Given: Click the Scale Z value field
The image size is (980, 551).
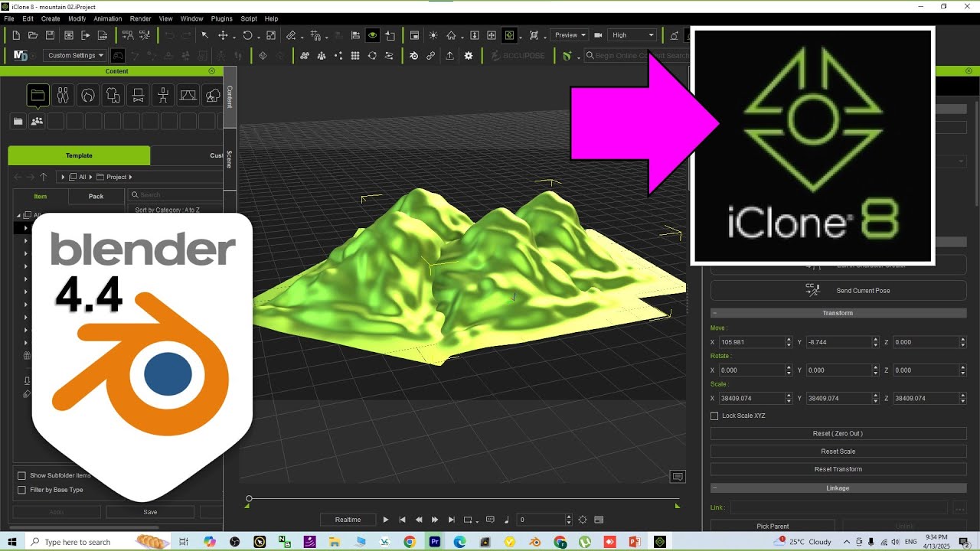Looking at the screenshot, I should coord(925,399).
